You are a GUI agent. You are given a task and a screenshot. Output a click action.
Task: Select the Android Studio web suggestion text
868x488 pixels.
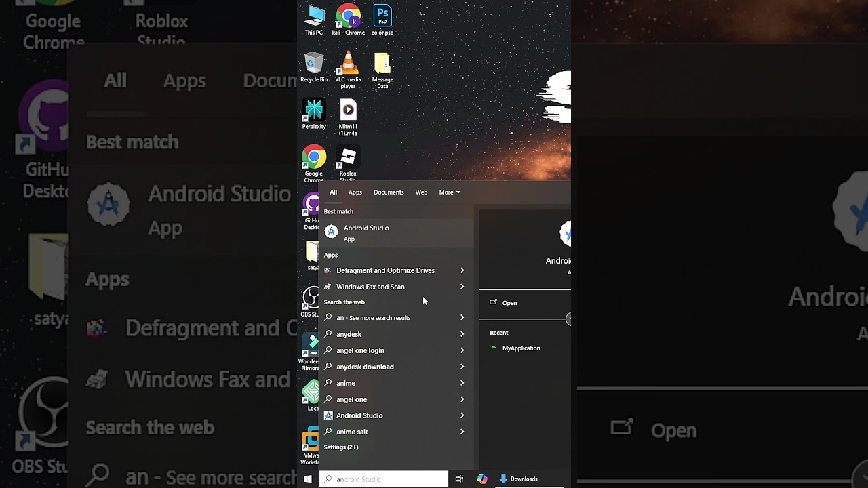coord(359,415)
